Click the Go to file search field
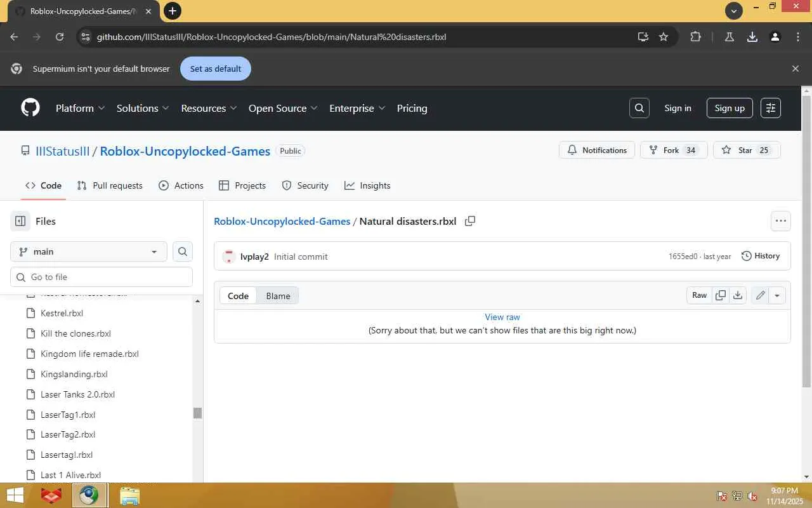812x508 pixels. coord(101,277)
